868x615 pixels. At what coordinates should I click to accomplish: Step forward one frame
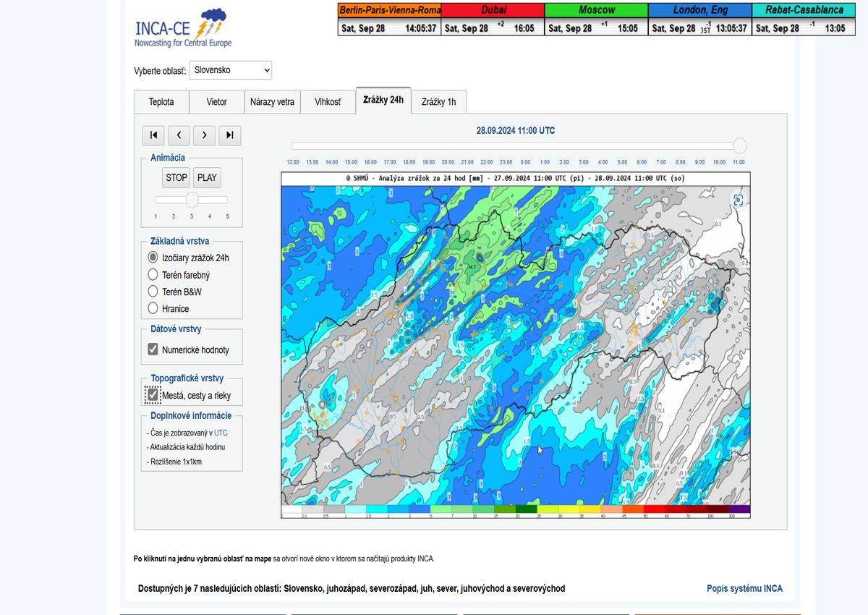point(204,135)
